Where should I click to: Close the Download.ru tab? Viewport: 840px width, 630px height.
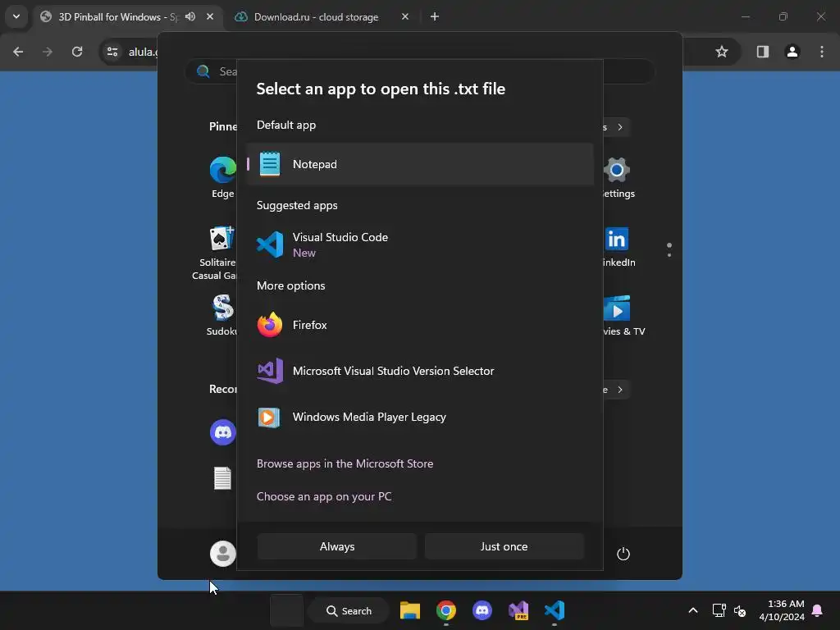coord(405,16)
